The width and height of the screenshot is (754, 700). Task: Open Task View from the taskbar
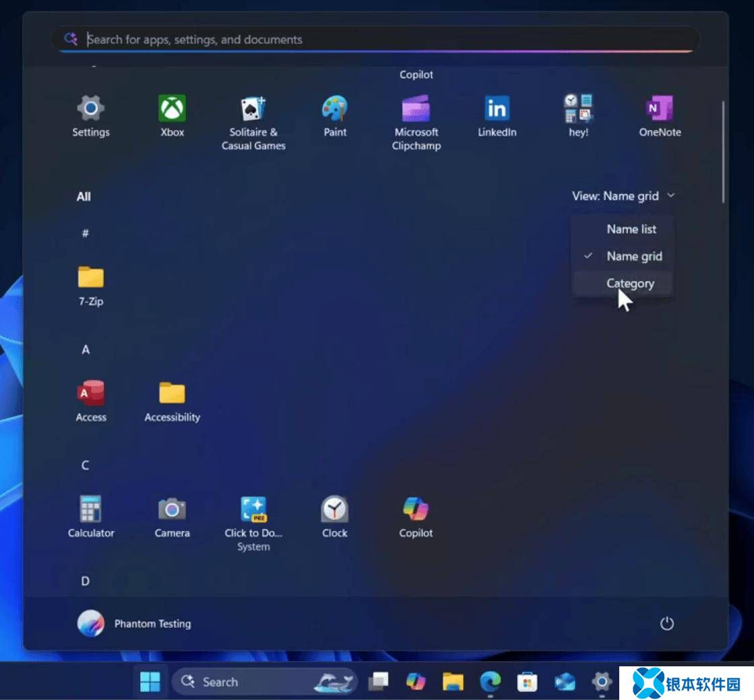point(379,682)
